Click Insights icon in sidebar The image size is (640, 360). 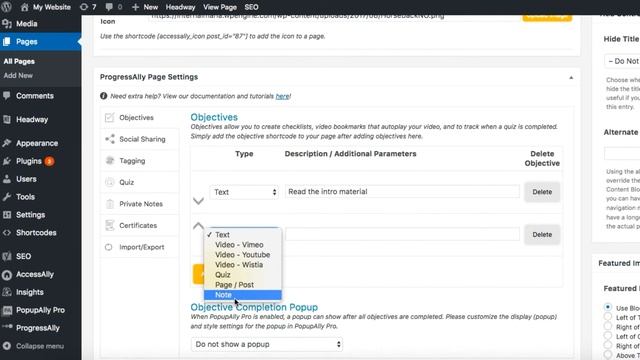pyautogui.click(x=7, y=292)
